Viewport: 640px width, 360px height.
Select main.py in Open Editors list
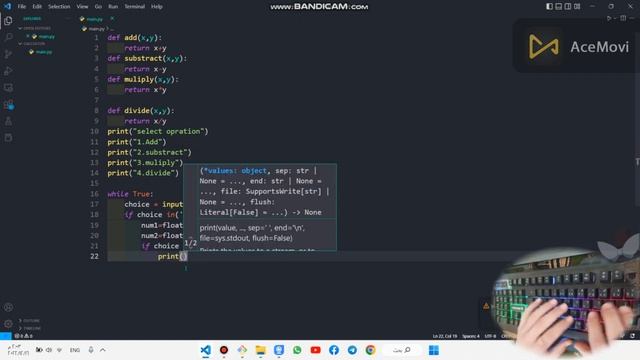click(46, 36)
